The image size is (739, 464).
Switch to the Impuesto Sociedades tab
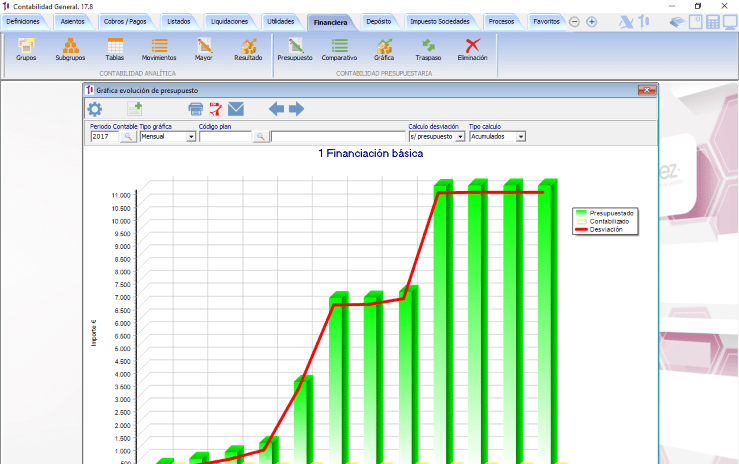[x=440, y=22]
